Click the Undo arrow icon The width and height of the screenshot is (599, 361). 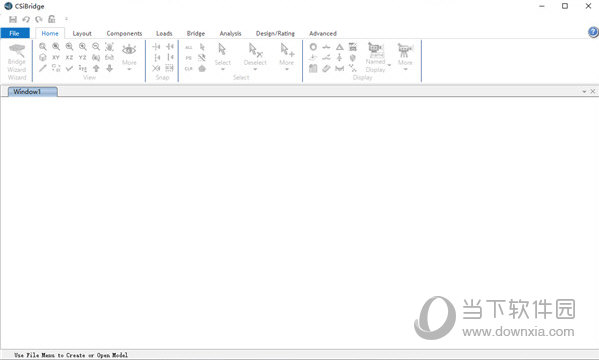tap(26, 19)
